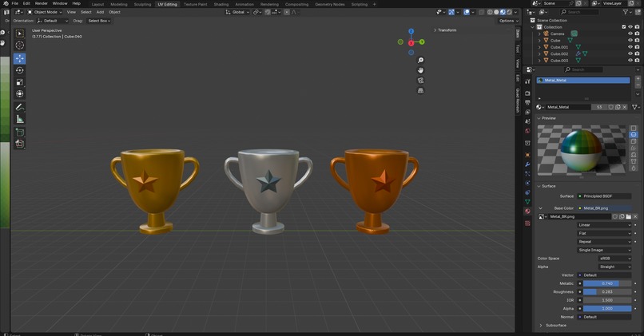Switch to Geometry Nodes workspace tab

tap(330, 4)
